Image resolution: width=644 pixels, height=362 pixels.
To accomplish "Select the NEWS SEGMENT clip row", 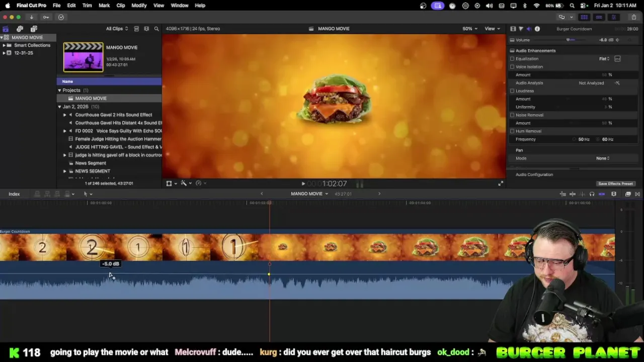I will point(109,171).
